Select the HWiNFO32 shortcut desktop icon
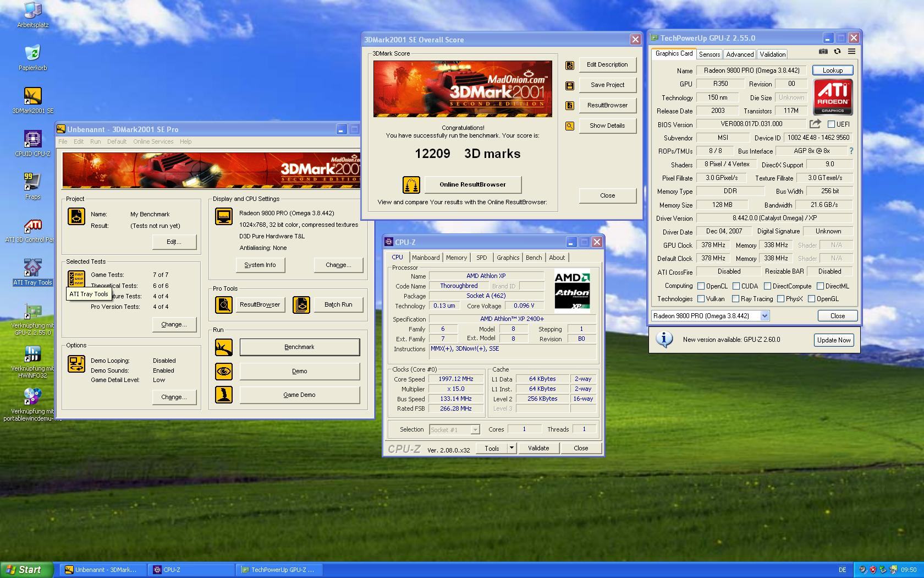924x578 pixels. pos(33,362)
